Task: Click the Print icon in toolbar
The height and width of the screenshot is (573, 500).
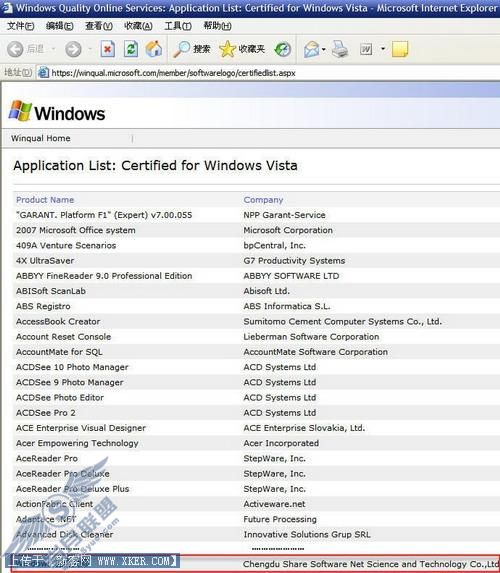Action: pyautogui.click(x=340, y=49)
